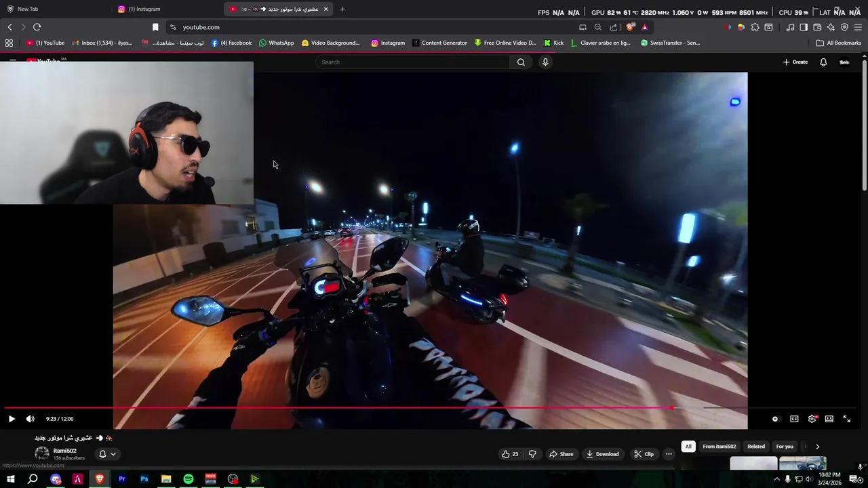The image size is (868, 488).
Task: Open the All Bookmarks folder
Action: 839,43
